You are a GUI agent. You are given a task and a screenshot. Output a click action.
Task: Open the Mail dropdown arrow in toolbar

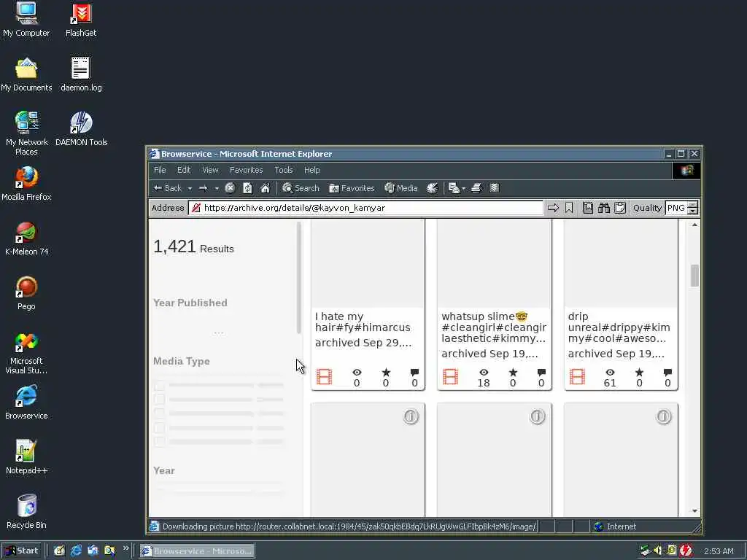click(463, 189)
